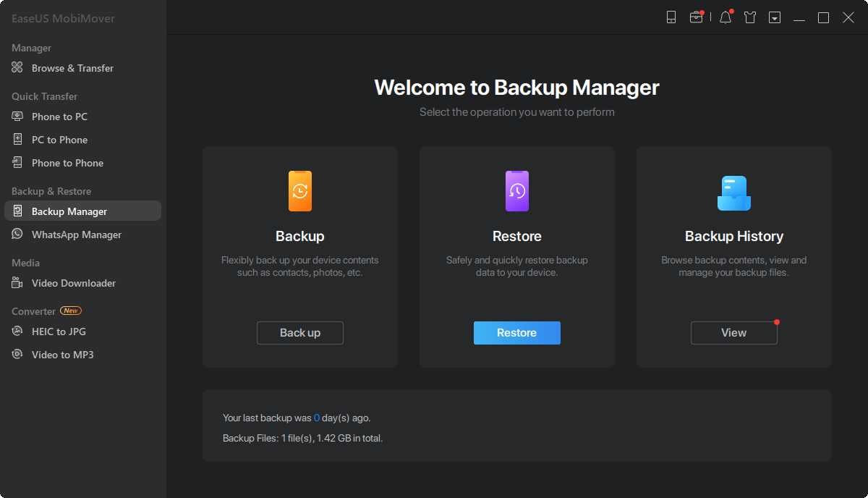
Task: Click the orange Backup phone icon
Action: pyautogui.click(x=300, y=191)
